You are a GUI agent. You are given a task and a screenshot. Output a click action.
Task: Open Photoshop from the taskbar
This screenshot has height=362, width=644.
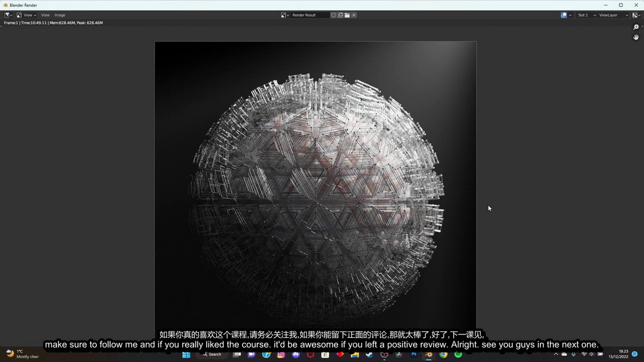[x=414, y=354]
